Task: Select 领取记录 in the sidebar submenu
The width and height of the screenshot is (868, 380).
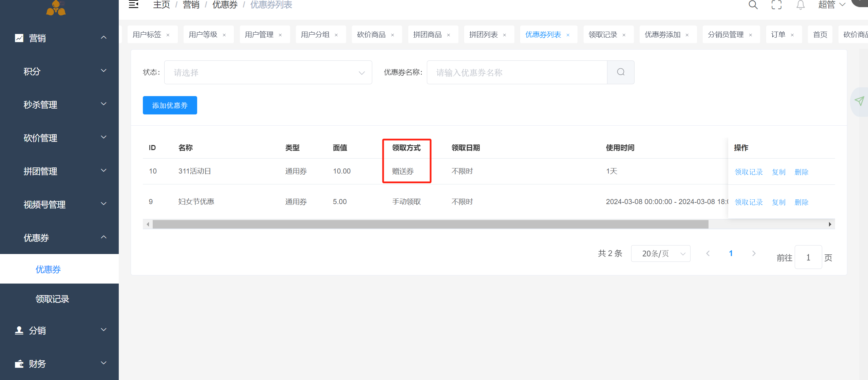Action: pyautogui.click(x=52, y=299)
